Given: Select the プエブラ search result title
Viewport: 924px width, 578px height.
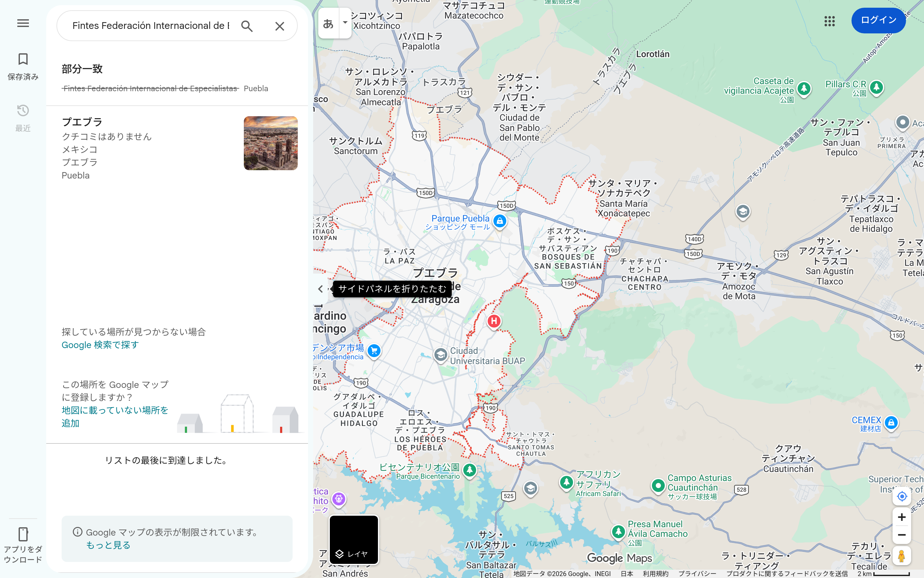Looking at the screenshot, I should (x=82, y=122).
